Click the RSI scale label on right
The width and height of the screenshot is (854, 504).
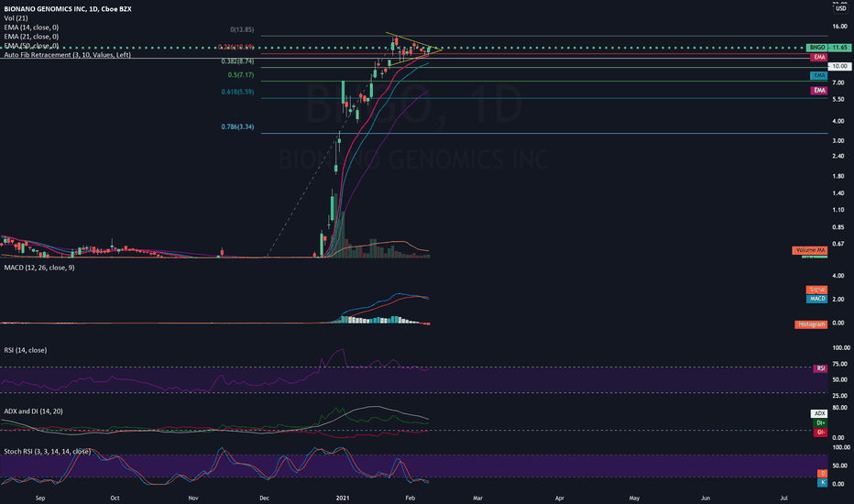tap(820, 368)
